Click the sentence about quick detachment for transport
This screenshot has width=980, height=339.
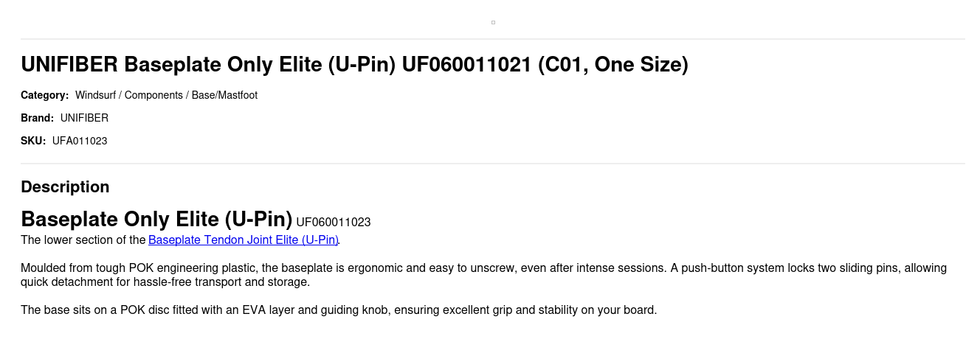click(x=165, y=282)
